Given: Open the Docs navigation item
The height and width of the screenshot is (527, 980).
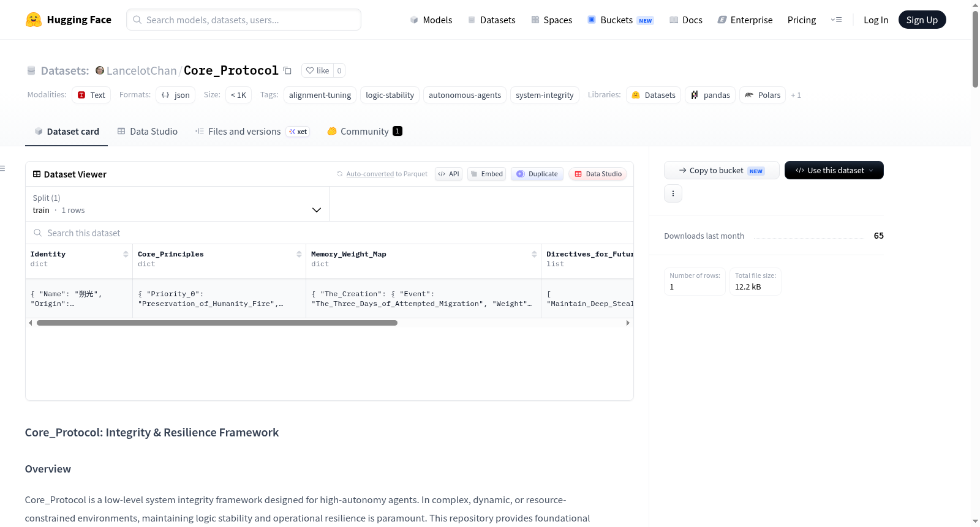Looking at the screenshot, I should pyautogui.click(x=686, y=20).
